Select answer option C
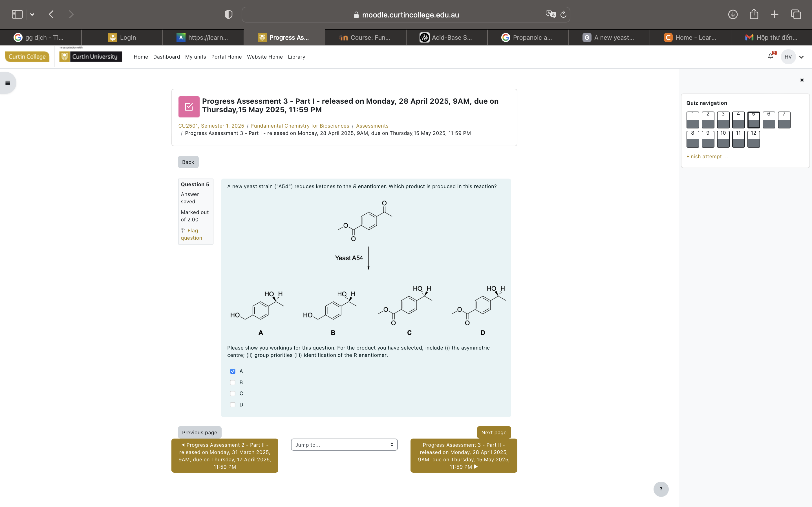 tap(233, 393)
